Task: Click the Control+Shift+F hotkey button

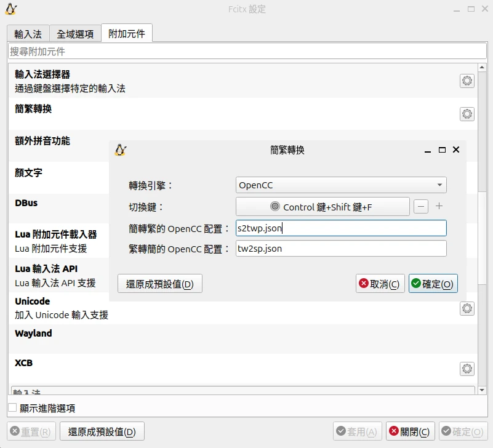Action: click(x=323, y=207)
